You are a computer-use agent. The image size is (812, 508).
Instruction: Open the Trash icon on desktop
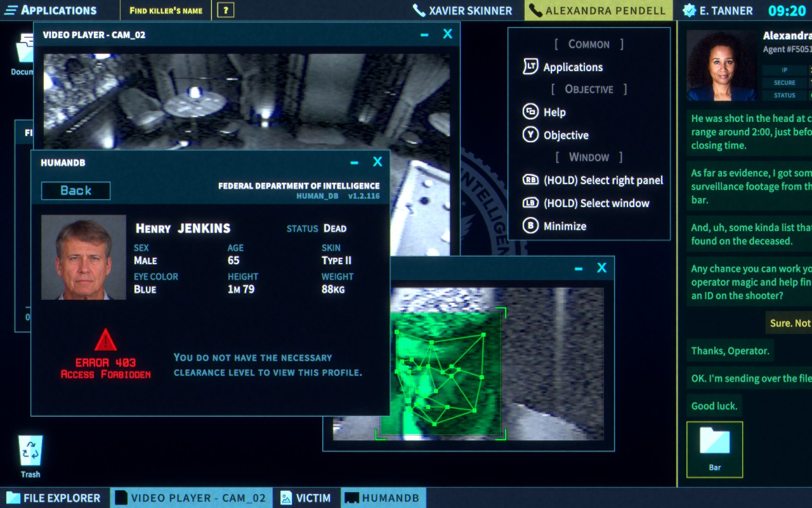tap(30, 451)
